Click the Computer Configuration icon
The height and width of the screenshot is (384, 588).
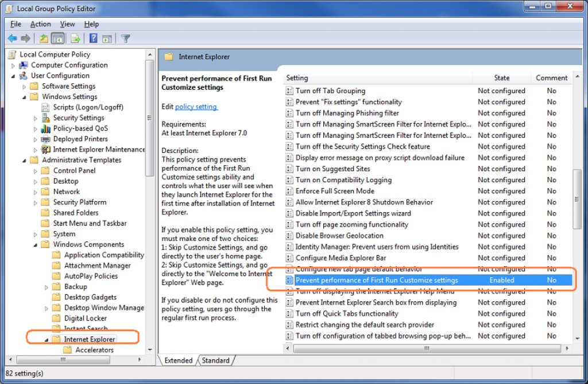coord(23,65)
